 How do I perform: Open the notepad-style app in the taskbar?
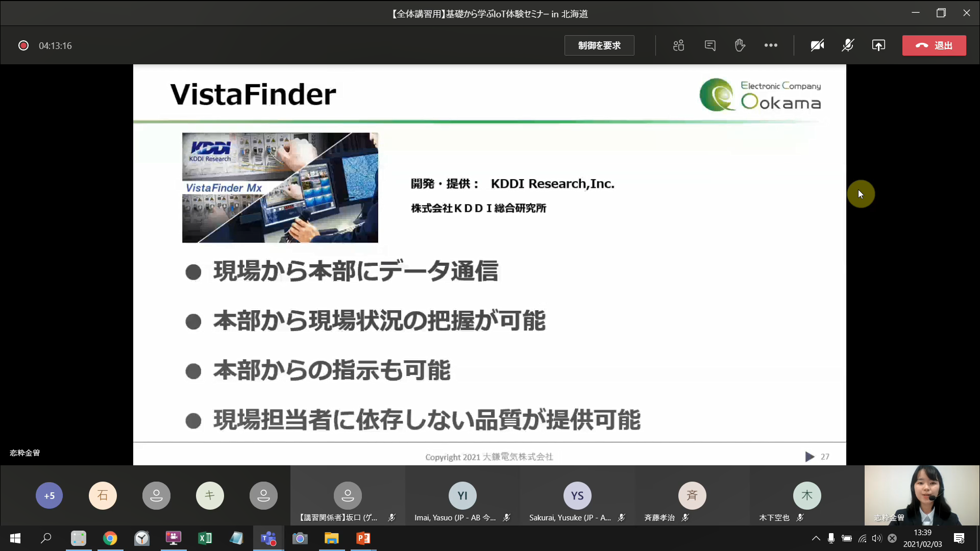pos(237,538)
